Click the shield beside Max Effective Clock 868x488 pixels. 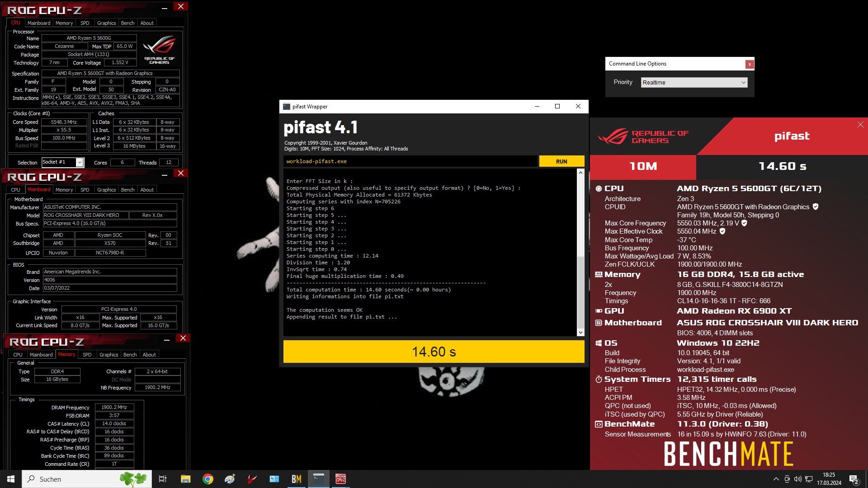(x=722, y=231)
